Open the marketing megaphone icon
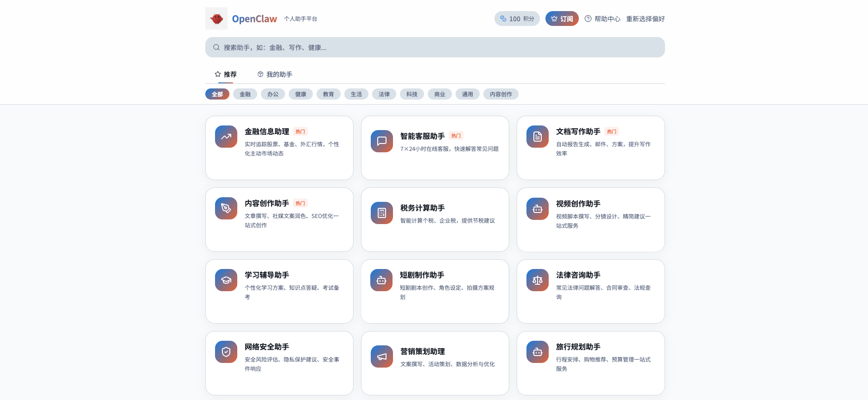The height and width of the screenshot is (400, 868). (x=382, y=356)
